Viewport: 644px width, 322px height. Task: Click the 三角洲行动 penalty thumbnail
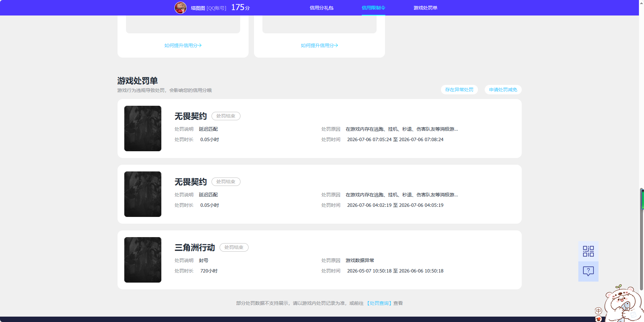pos(143,260)
